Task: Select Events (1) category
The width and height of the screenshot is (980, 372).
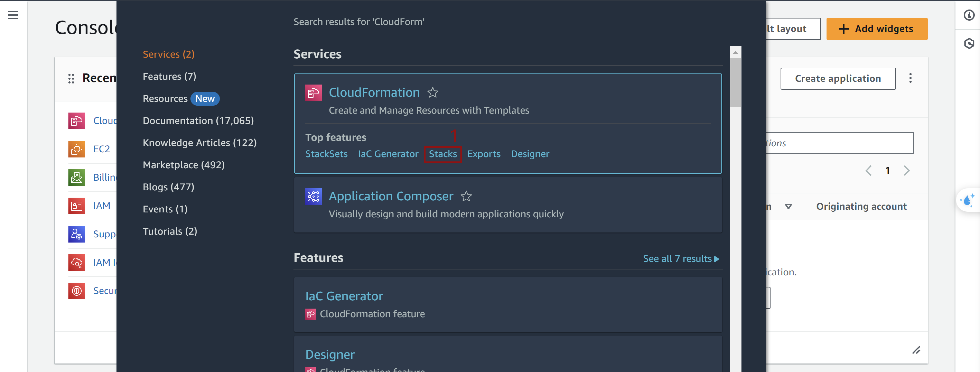Action: 165,209
